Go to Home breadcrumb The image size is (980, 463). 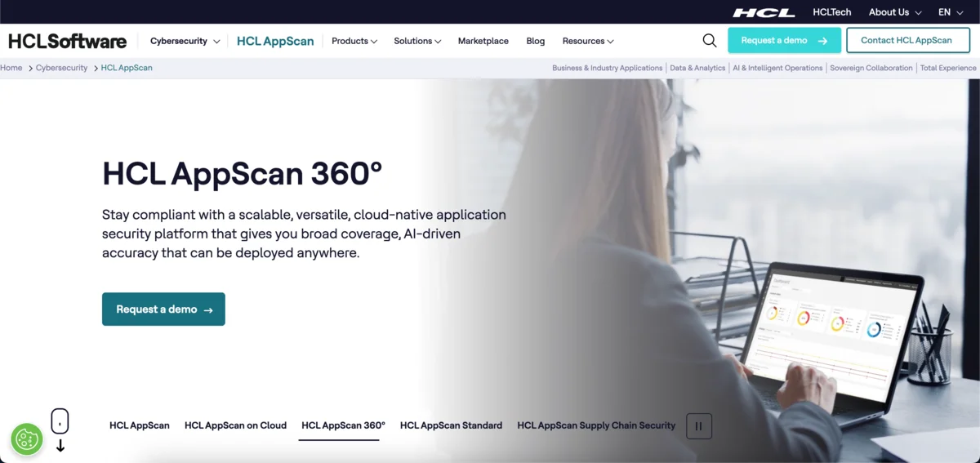11,68
